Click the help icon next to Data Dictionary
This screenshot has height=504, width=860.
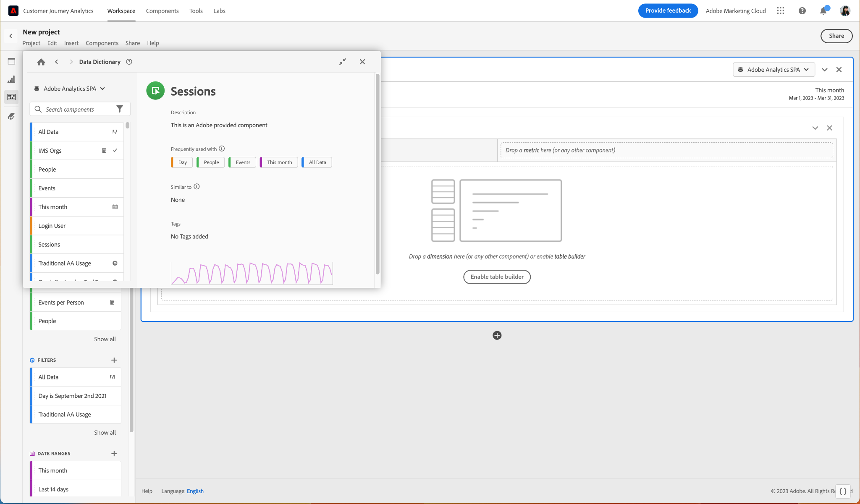point(129,62)
